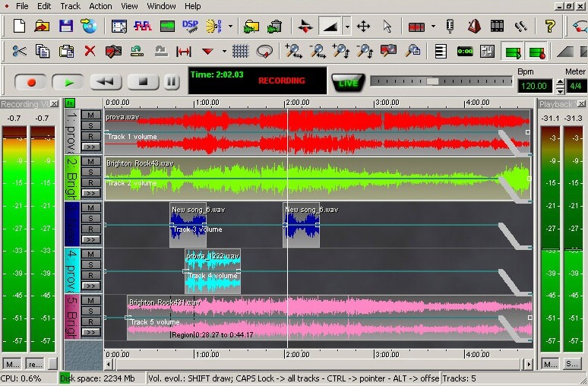This screenshot has width=588, height=386.
Task: Click the 2:00.00 marker on top ruler
Action: [x=298, y=103]
